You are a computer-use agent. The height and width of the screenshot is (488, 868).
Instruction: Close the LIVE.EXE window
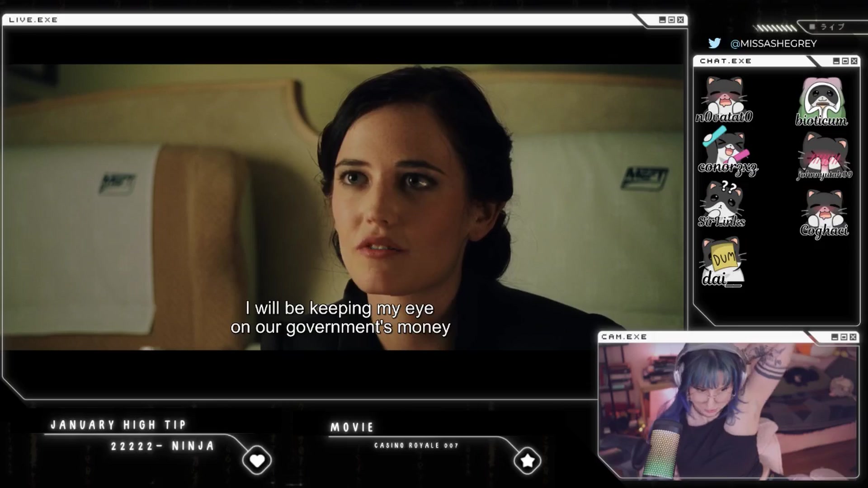coord(680,20)
